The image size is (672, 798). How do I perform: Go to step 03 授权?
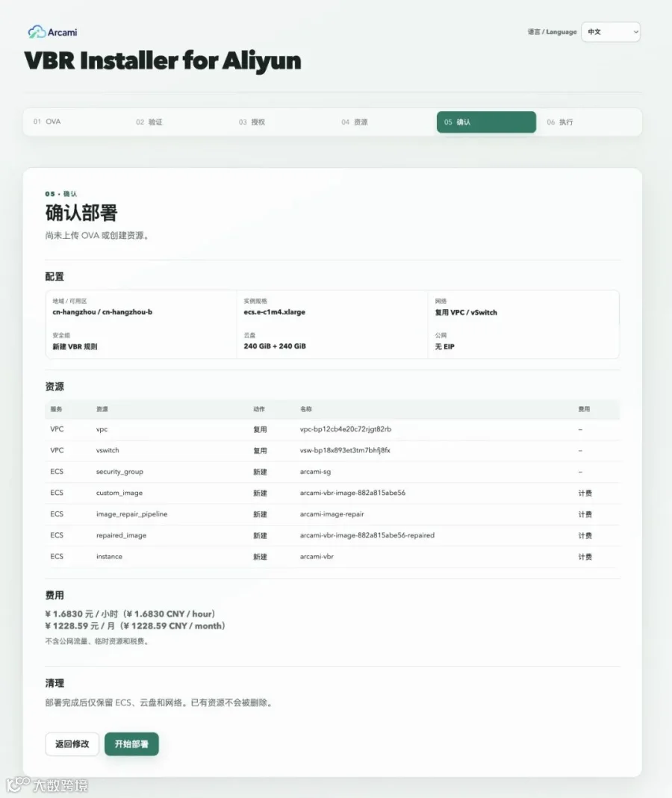click(281, 122)
